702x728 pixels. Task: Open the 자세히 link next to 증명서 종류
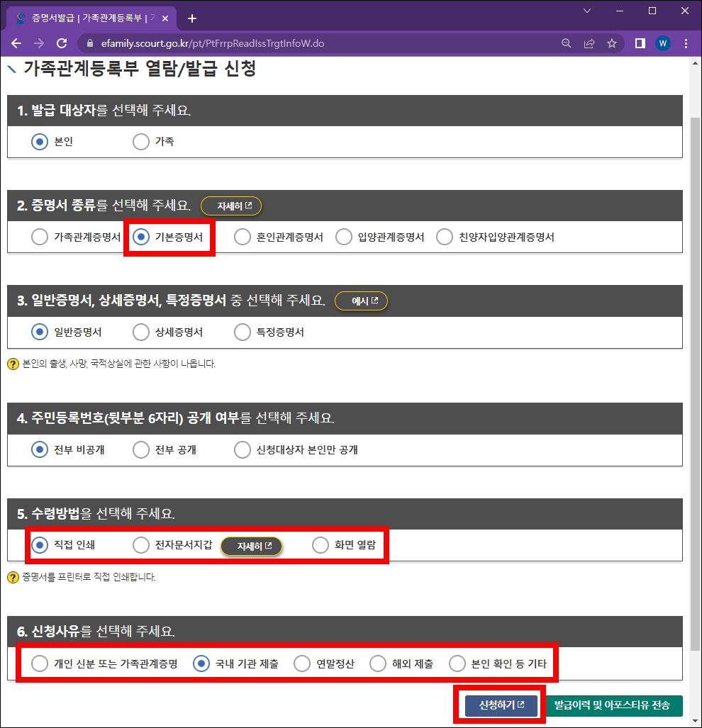(x=230, y=206)
